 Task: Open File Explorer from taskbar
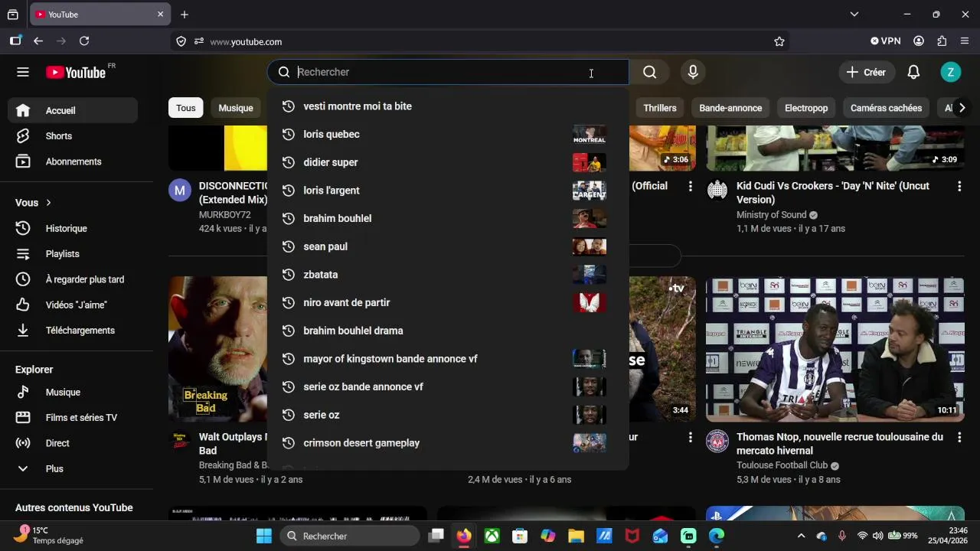tap(576, 536)
